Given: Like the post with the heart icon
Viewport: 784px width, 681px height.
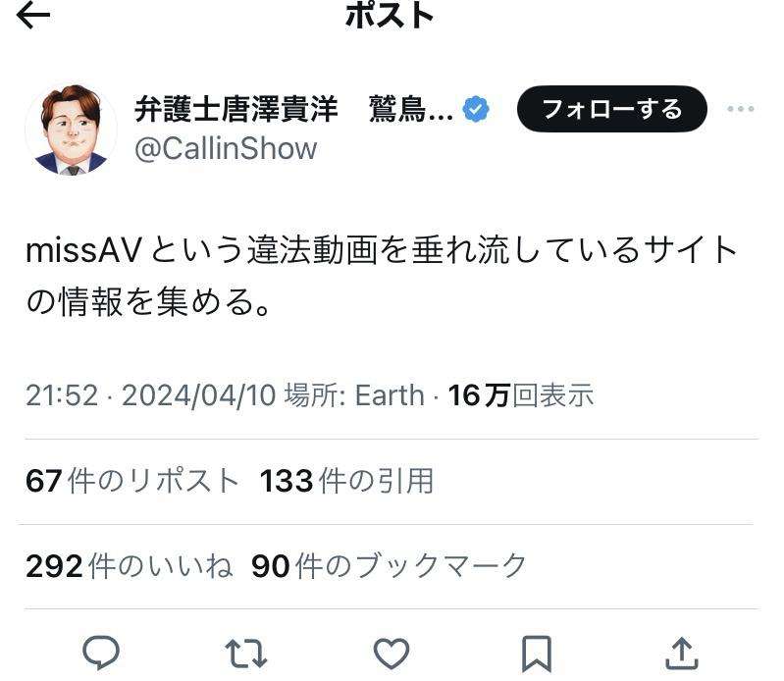Looking at the screenshot, I should pos(392,653).
